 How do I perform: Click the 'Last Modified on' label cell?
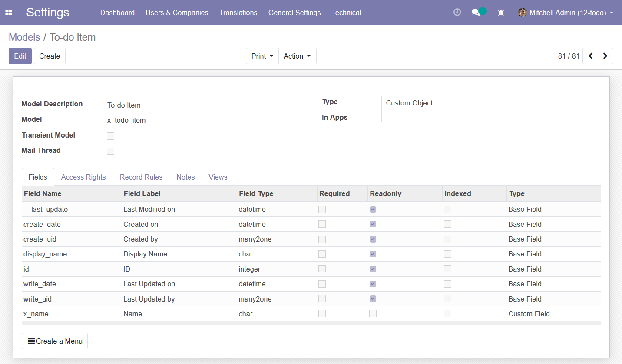(x=149, y=209)
